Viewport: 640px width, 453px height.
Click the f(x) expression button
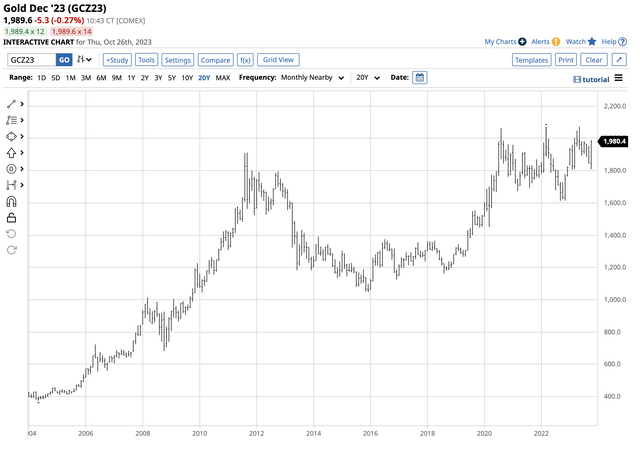click(245, 60)
